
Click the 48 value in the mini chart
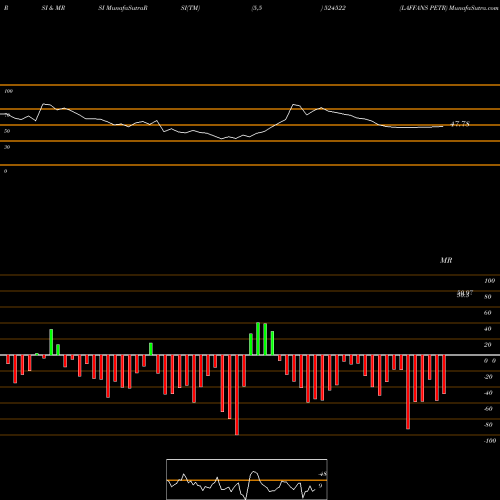[x=322, y=474]
